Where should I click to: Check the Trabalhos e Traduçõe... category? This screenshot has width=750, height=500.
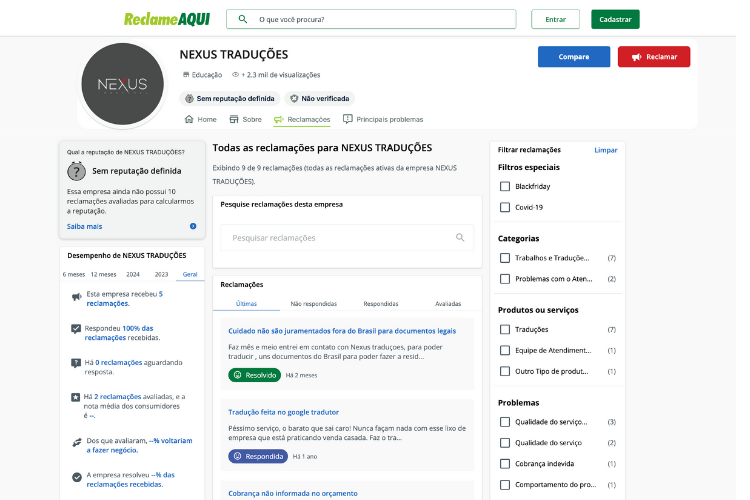pyautogui.click(x=505, y=258)
